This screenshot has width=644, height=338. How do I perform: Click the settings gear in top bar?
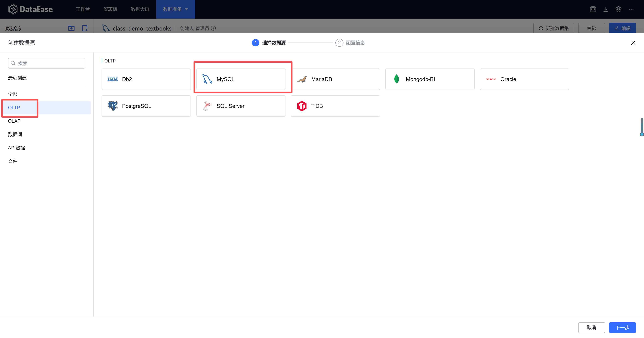(618, 9)
